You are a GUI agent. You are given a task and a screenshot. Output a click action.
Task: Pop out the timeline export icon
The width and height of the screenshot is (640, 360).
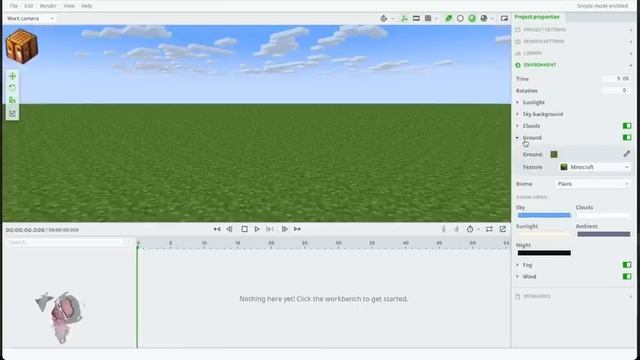503,229
